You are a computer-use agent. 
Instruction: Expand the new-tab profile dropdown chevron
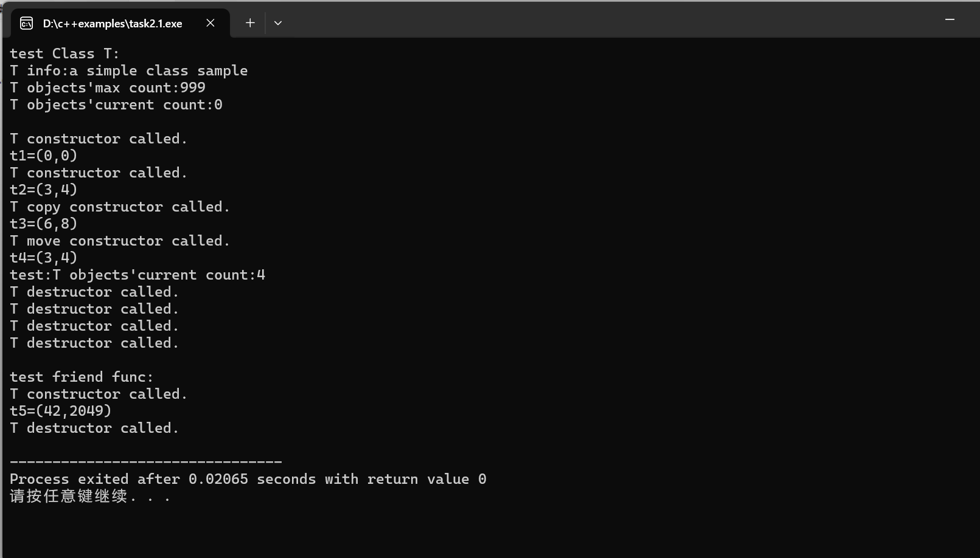pyautogui.click(x=278, y=23)
